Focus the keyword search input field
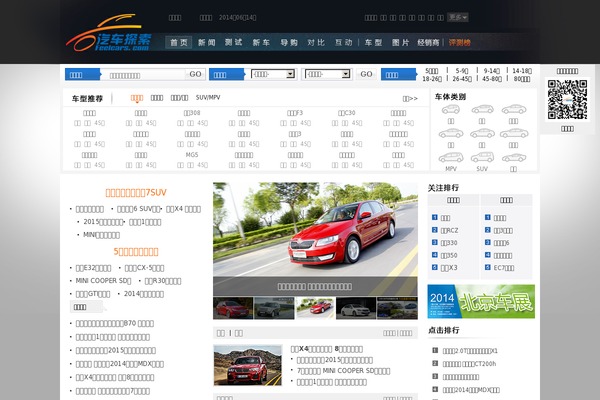This screenshot has width=600, height=400. click(x=143, y=75)
